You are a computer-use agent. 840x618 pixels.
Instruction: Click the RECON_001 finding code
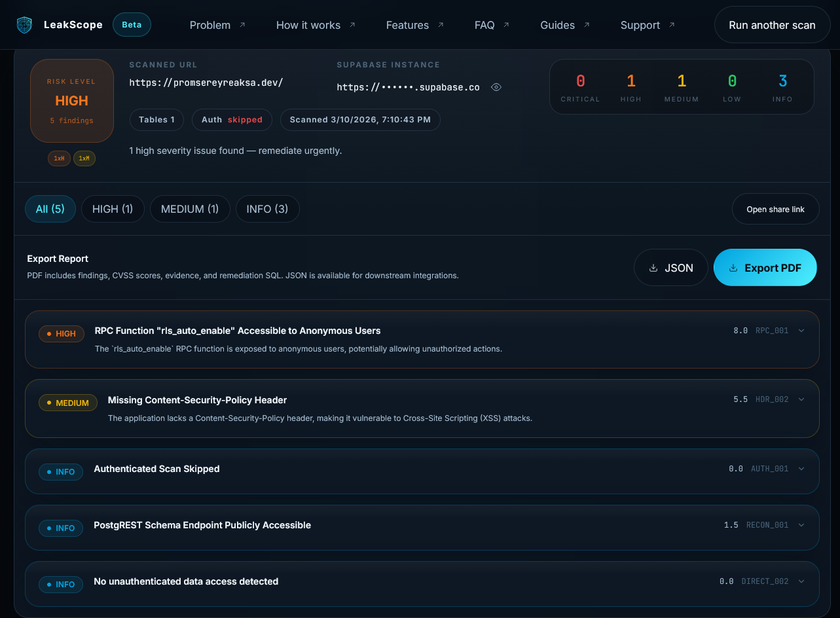(767, 525)
